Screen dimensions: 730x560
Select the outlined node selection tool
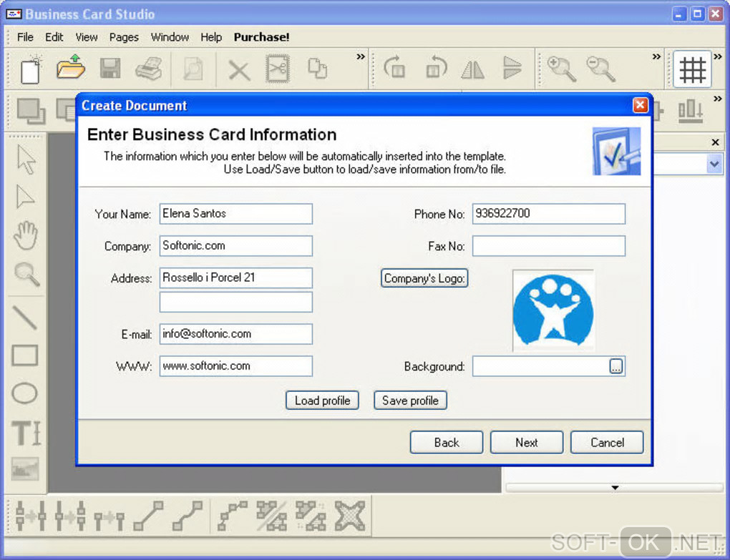(x=24, y=197)
